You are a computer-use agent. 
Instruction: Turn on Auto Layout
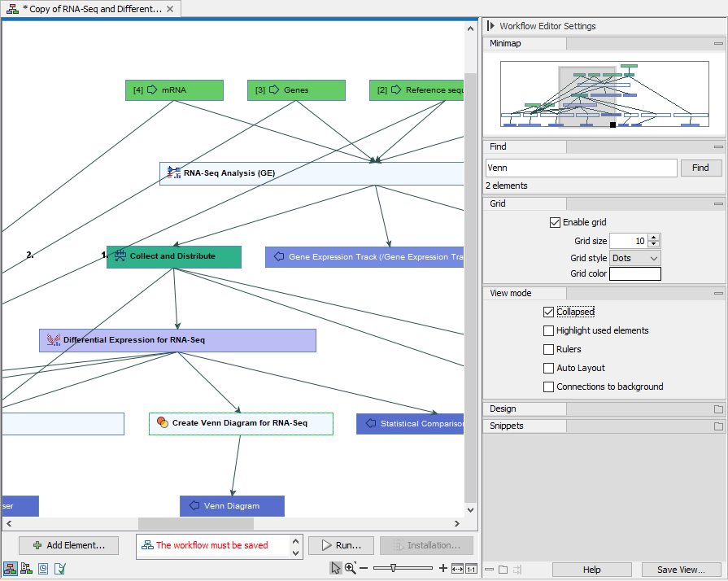coord(548,367)
